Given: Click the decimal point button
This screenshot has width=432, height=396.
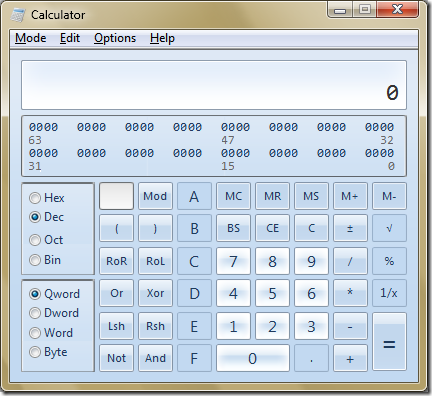Looking at the screenshot, I should click(311, 358).
